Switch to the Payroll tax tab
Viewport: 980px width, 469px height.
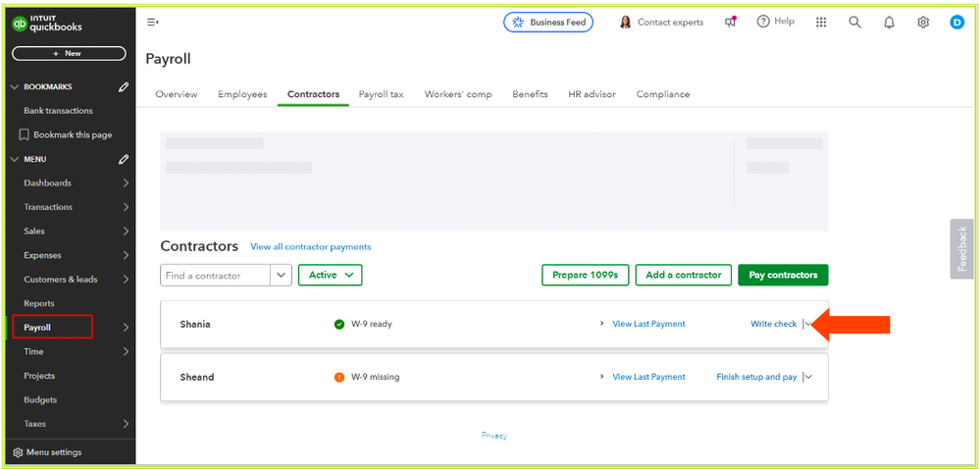[x=382, y=94]
